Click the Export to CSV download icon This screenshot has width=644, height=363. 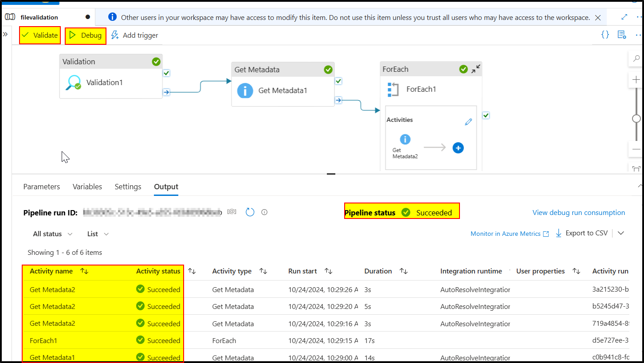point(558,233)
